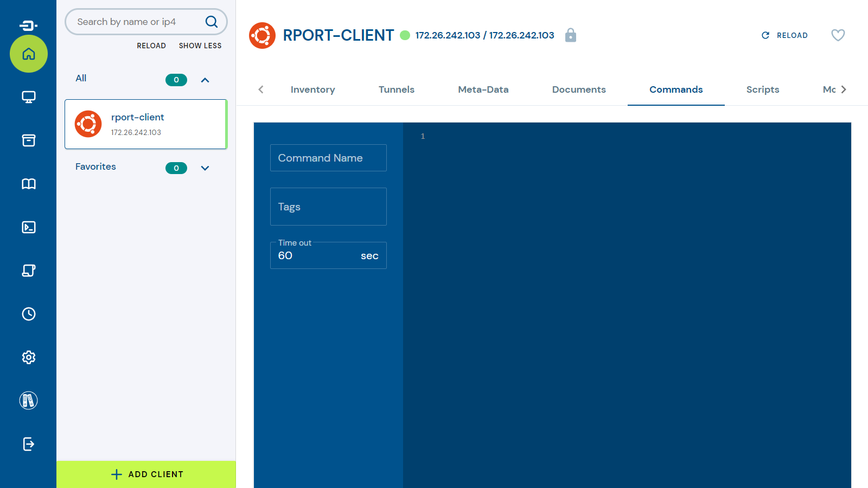Open the archive box icon in sidebar
The image size is (868, 488).
[x=29, y=140]
